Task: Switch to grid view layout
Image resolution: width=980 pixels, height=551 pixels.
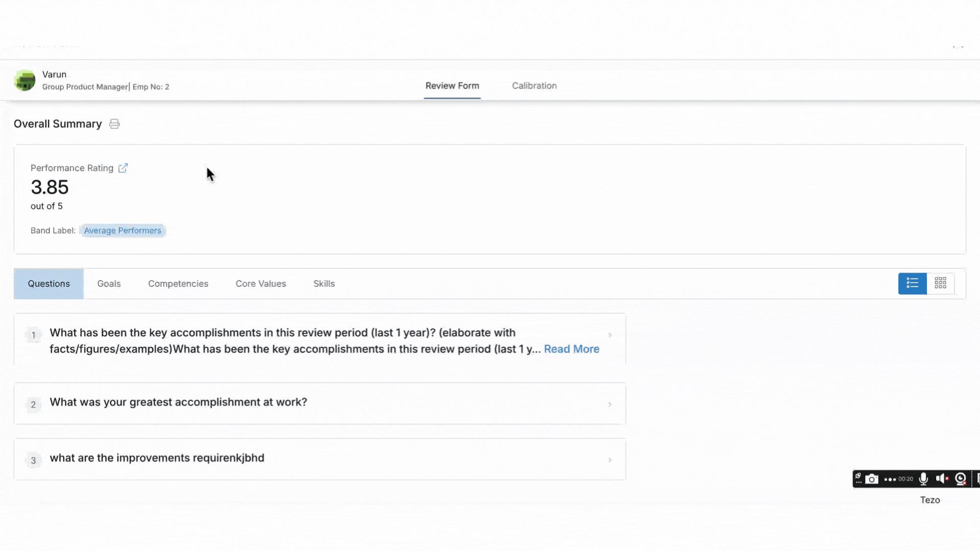Action: (x=940, y=284)
